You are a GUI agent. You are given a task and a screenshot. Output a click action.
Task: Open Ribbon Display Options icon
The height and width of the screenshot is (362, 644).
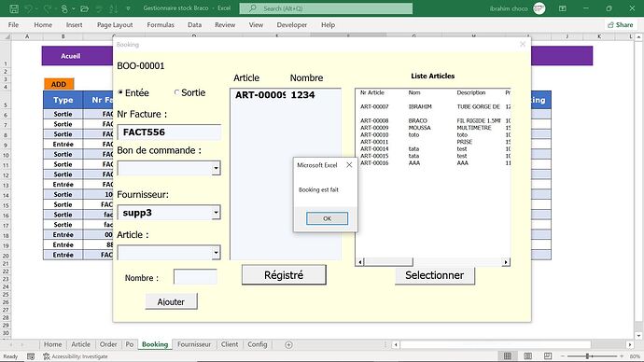coord(563,8)
